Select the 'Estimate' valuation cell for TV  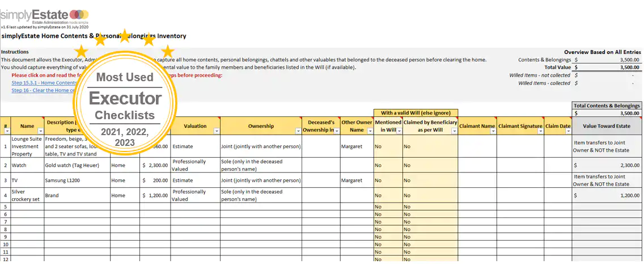(196, 180)
